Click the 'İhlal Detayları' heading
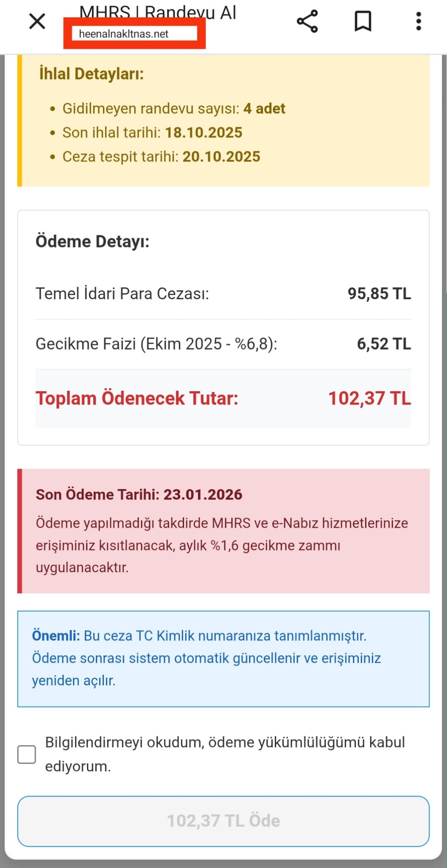The height and width of the screenshot is (868, 447). tap(92, 74)
